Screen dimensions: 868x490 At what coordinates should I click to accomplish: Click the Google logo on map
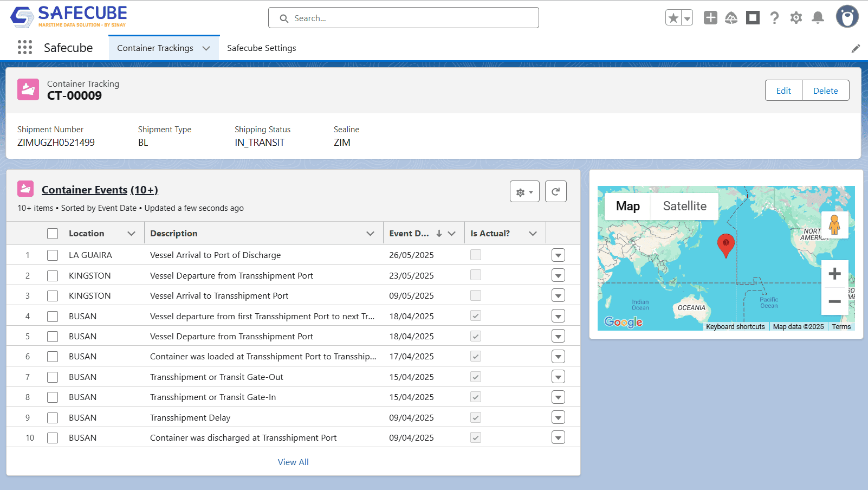point(624,322)
